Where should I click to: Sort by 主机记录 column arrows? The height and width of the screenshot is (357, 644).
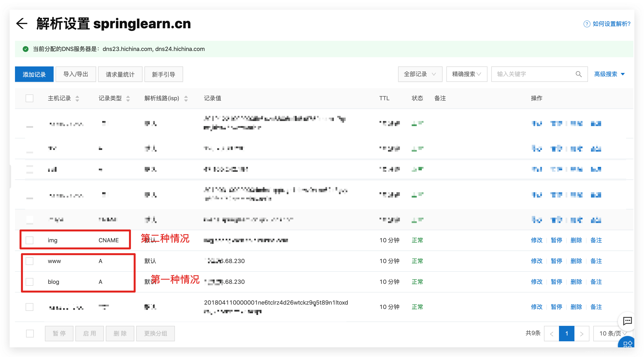[x=77, y=99]
